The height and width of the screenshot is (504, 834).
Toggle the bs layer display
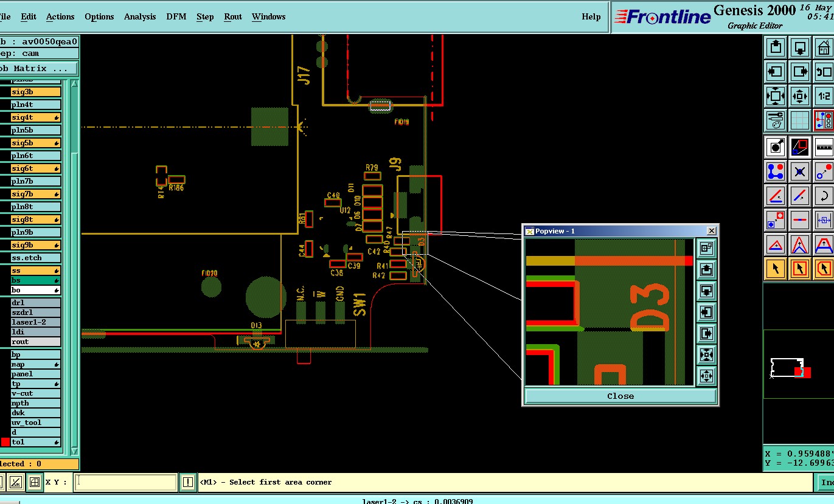tap(36, 280)
